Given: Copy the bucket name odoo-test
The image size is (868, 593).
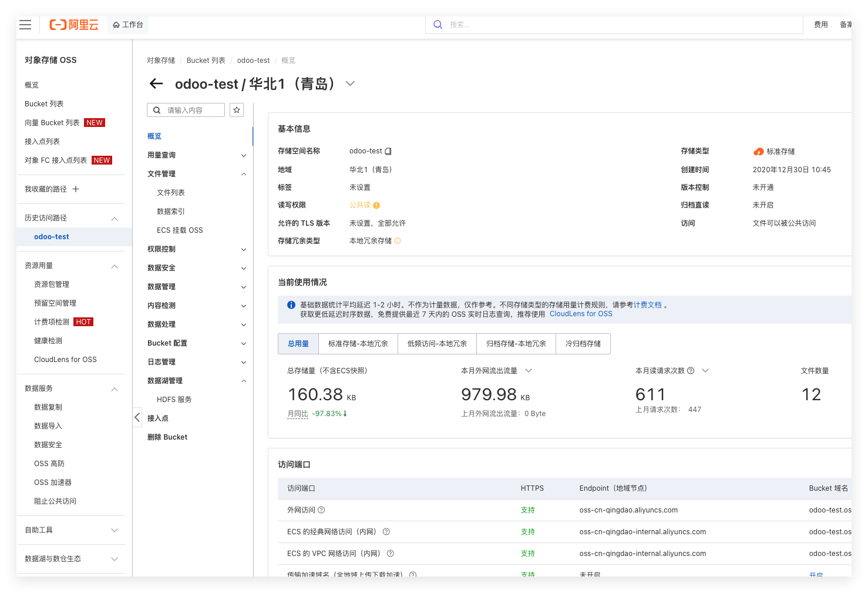Looking at the screenshot, I should [388, 152].
